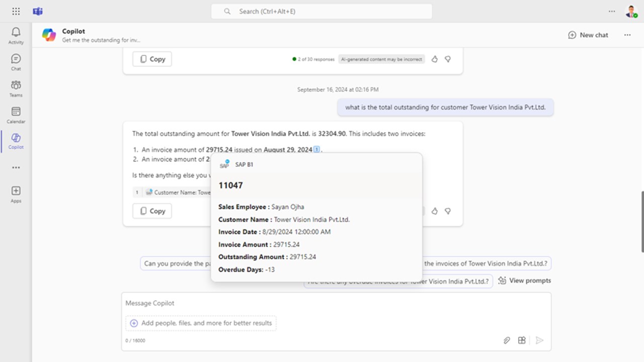The width and height of the screenshot is (644, 362).
Task: Click the total 32304.90 in response
Action: tap(332, 134)
